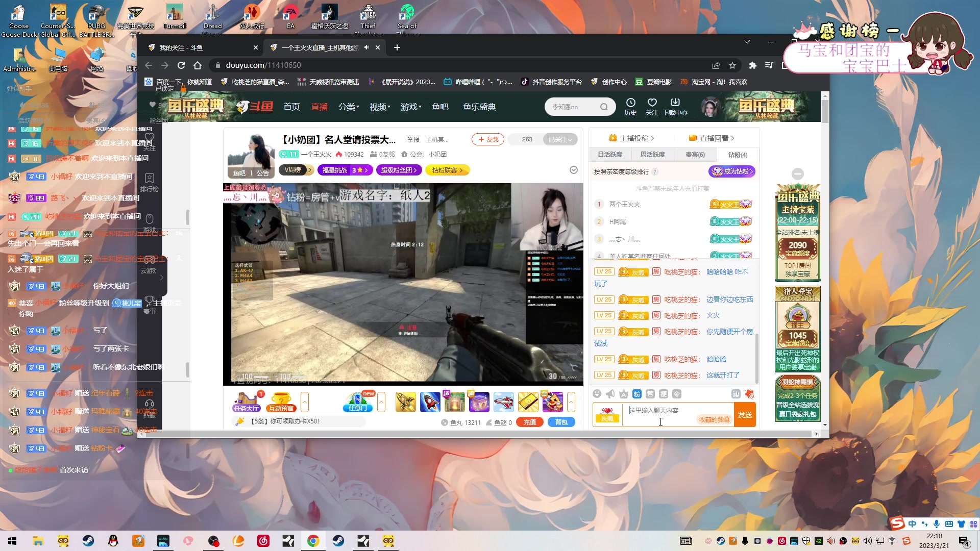The width and height of the screenshot is (980, 551).
Task: Click the 友邻 add neighbor button
Action: click(x=488, y=139)
